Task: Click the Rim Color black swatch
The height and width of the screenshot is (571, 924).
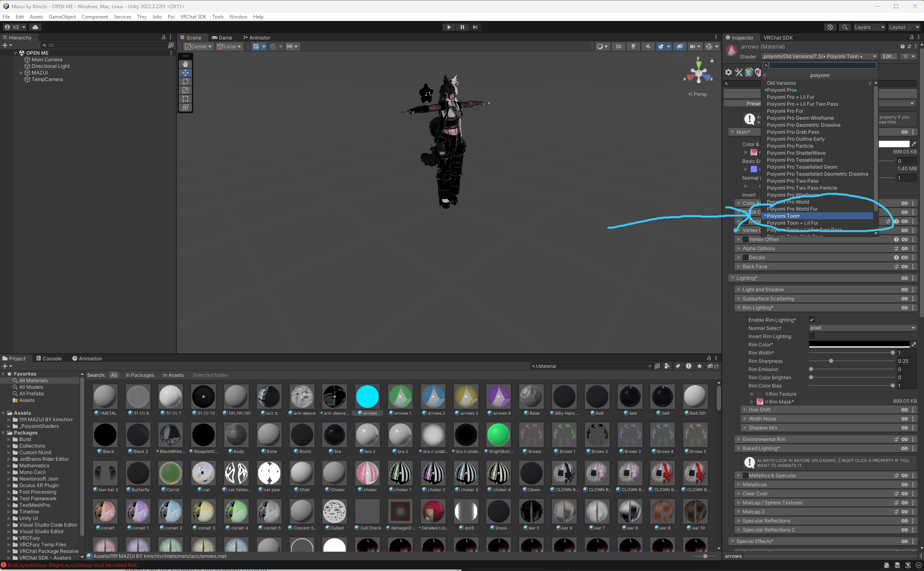Action: [859, 344]
